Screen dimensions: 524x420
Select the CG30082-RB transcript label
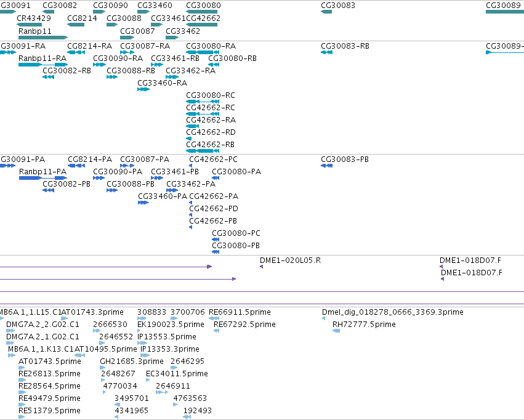(67, 71)
